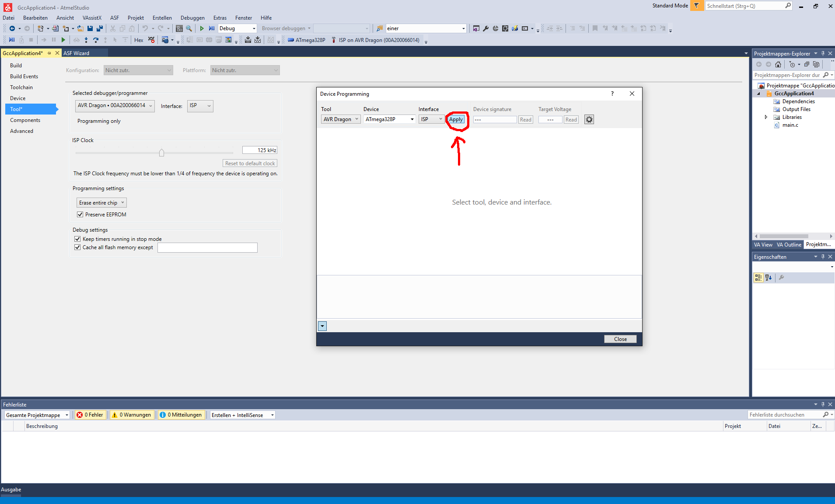Image resolution: width=835 pixels, height=504 pixels.
Task: Click the wrench icon in the top toolbar
Action: (486, 28)
